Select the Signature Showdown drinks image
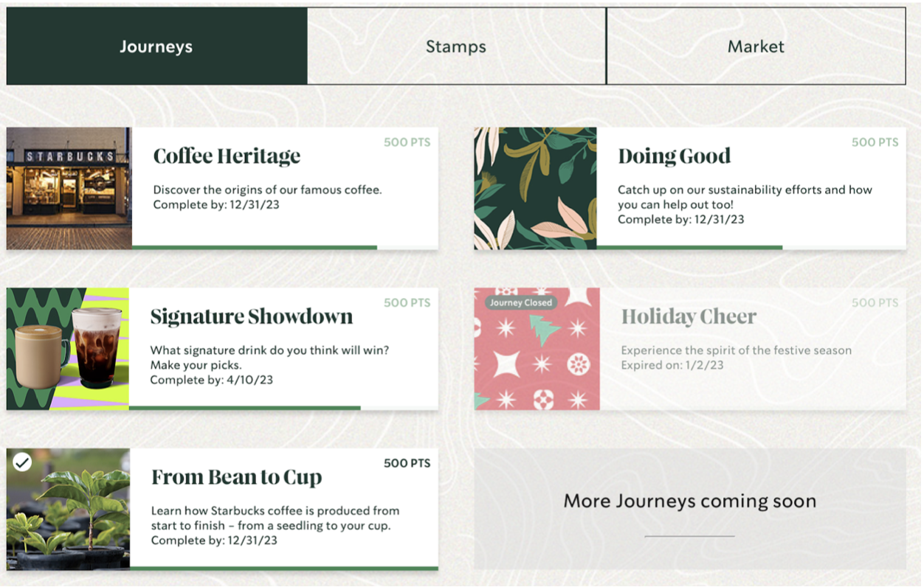This screenshot has height=587, width=924. (x=68, y=349)
